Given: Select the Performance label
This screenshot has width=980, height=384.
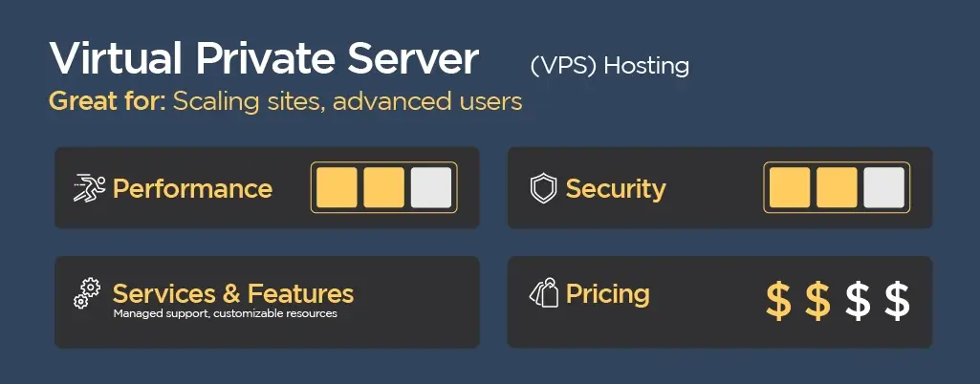Looking at the screenshot, I should 192,188.
